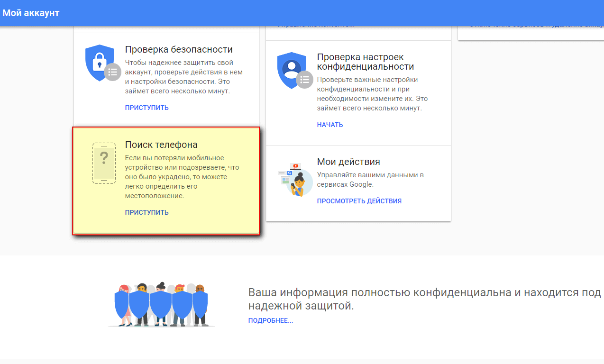This screenshot has width=604, height=364.
Task: Click ПРИСТУПИТЬ under Поиск телефона
Action: point(147,212)
